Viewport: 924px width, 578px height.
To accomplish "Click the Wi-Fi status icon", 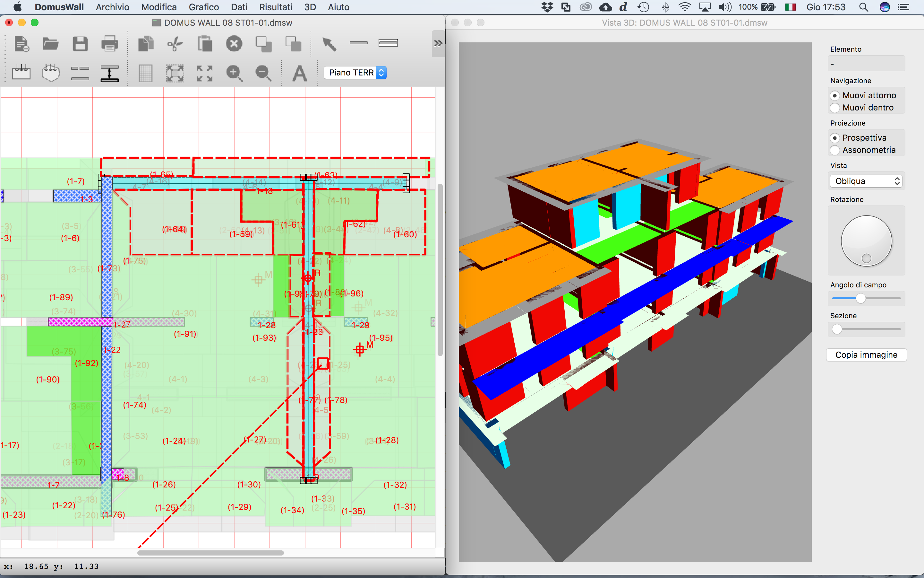I will point(685,7).
